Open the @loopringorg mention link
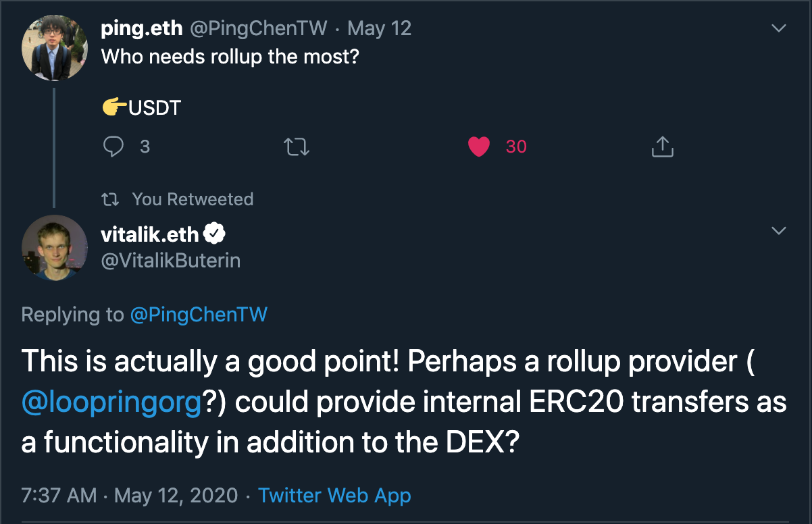Image resolution: width=812 pixels, height=524 pixels. click(x=112, y=402)
